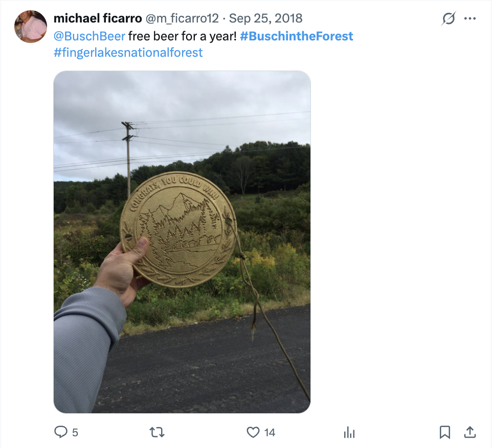Open the three-dot more options menu

(x=469, y=18)
